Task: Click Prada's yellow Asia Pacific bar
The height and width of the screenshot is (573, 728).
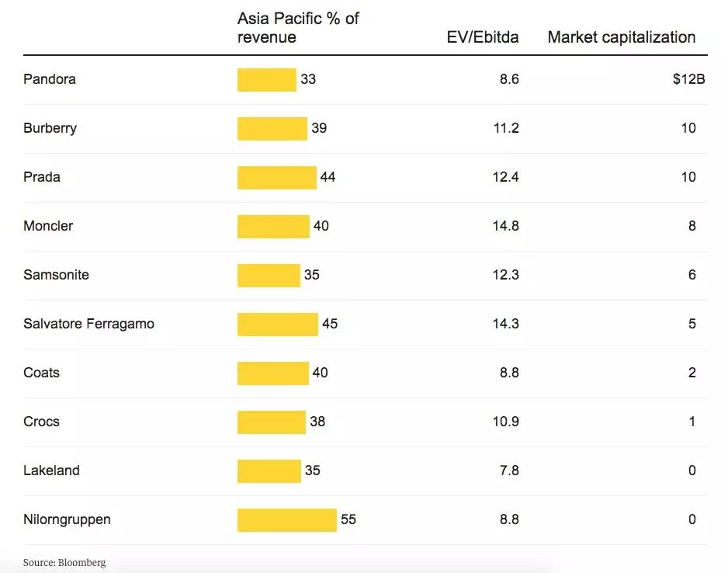Action: pos(277,177)
